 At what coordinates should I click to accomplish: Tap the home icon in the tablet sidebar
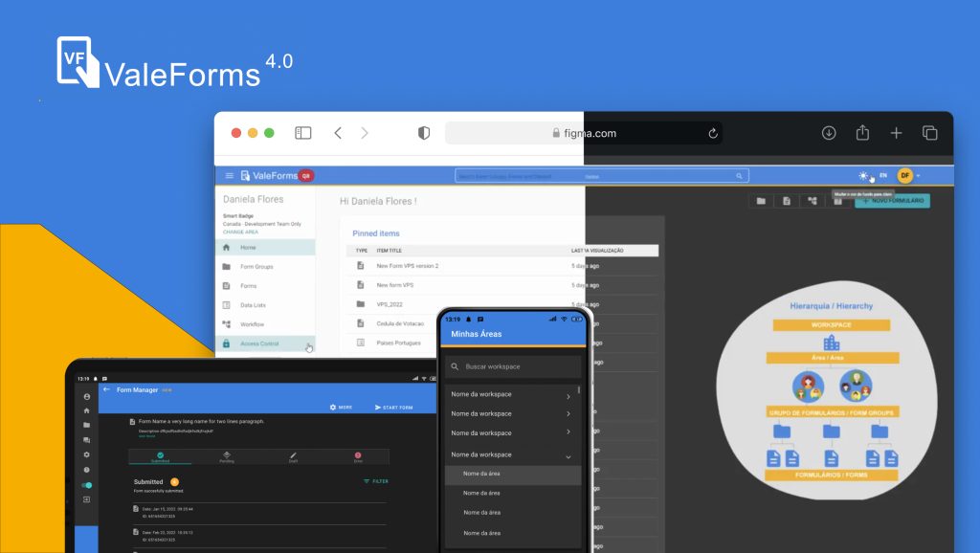[x=87, y=410]
